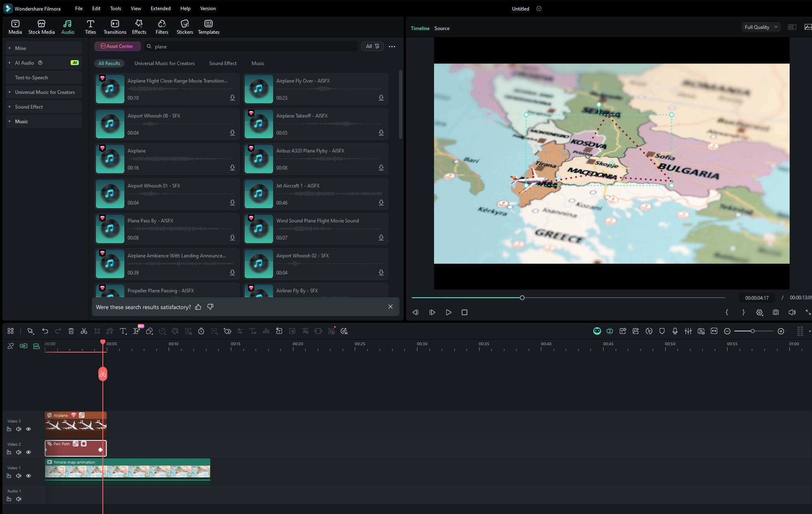Click the plane search input field
The image size is (812, 514).
point(252,46)
